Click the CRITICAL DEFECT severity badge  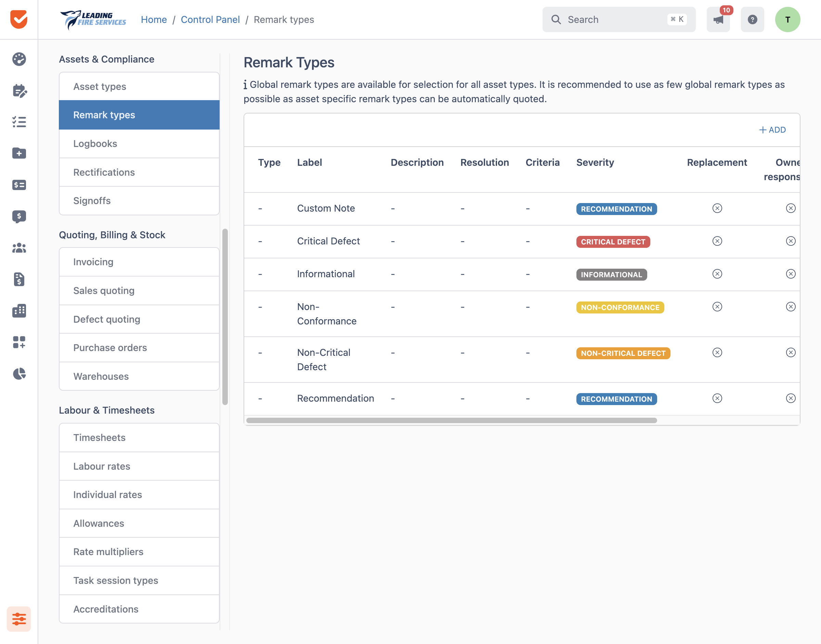[x=613, y=242]
